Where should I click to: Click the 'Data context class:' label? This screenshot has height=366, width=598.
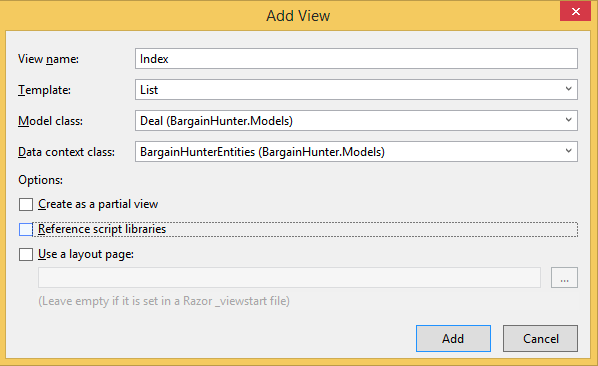[66, 152]
